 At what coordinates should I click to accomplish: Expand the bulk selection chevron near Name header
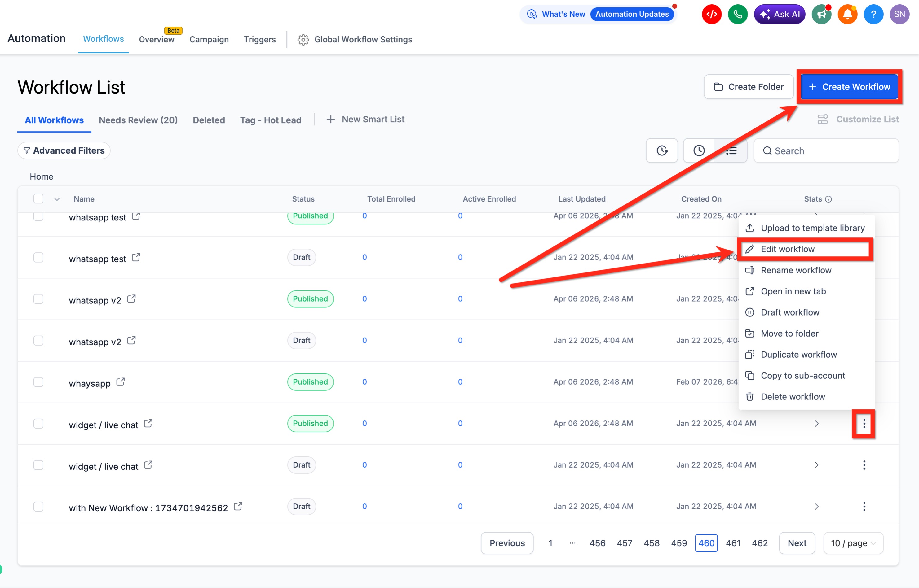pyautogui.click(x=57, y=199)
